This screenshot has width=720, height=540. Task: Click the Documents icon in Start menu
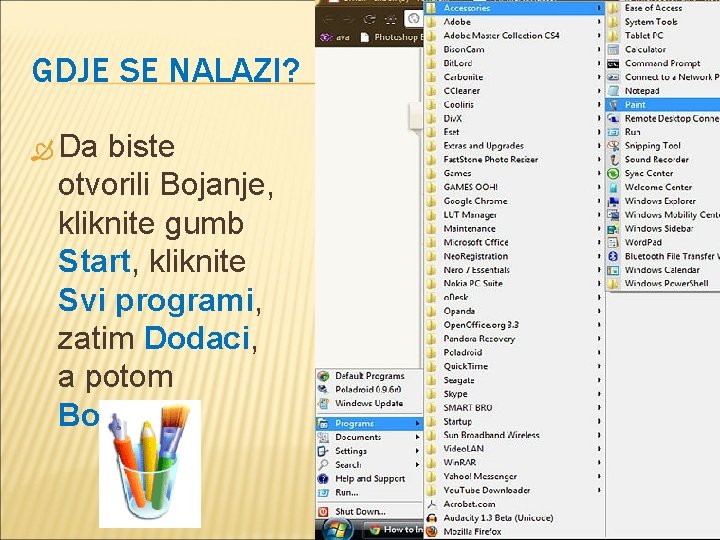324,437
